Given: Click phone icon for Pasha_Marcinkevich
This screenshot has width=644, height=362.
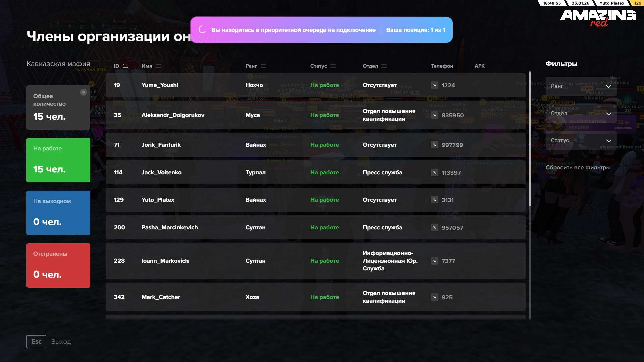Looking at the screenshot, I should [x=435, y=227].
